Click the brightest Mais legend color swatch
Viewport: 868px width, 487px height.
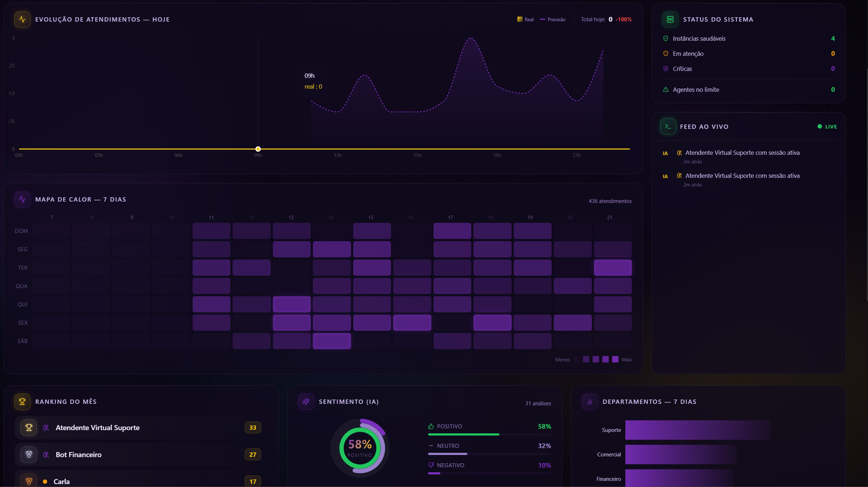[x=615, y=359]
